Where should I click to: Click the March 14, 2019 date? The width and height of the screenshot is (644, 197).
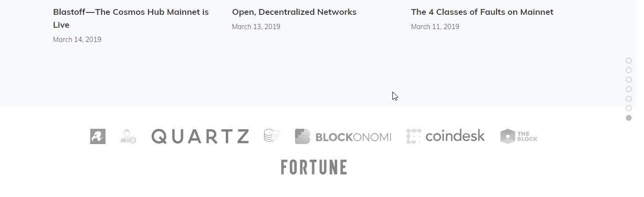coord(77,40)
